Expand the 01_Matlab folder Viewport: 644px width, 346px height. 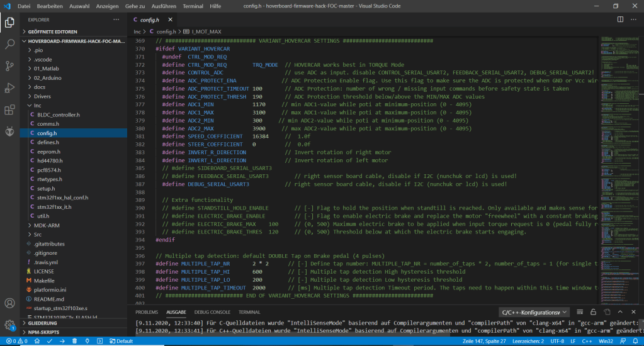pos(46,68)
